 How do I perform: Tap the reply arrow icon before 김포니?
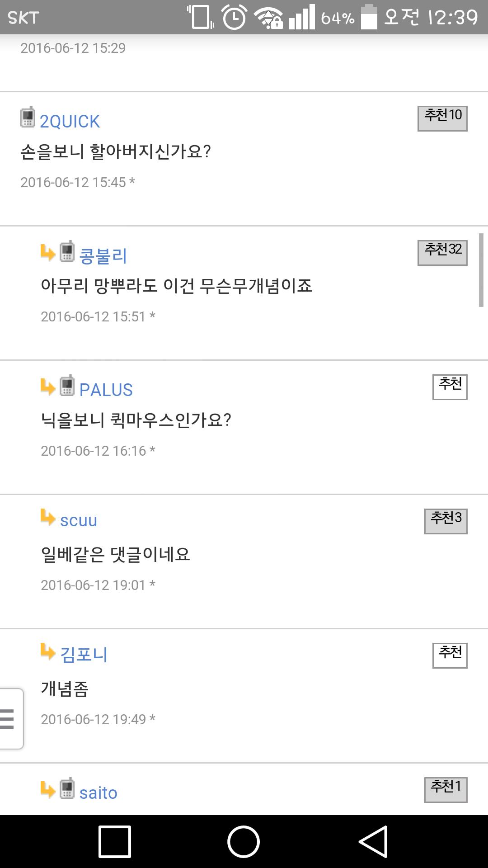tap(47, 652)
